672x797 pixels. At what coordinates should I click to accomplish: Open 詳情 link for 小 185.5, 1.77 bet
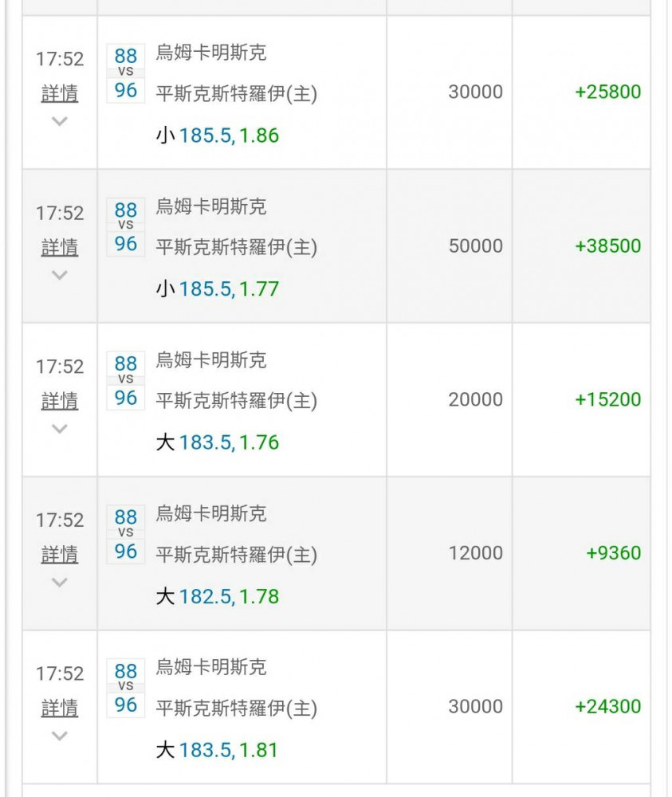[x=60, y=248]
